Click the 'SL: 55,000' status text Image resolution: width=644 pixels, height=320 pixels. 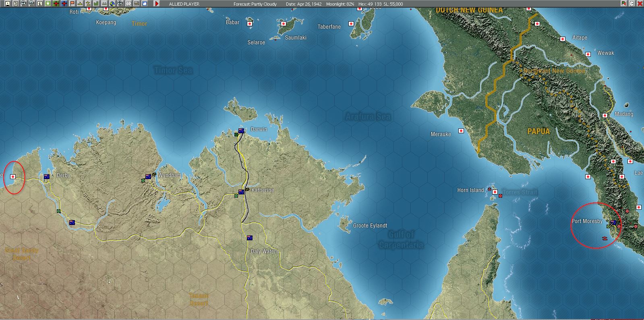394,4
